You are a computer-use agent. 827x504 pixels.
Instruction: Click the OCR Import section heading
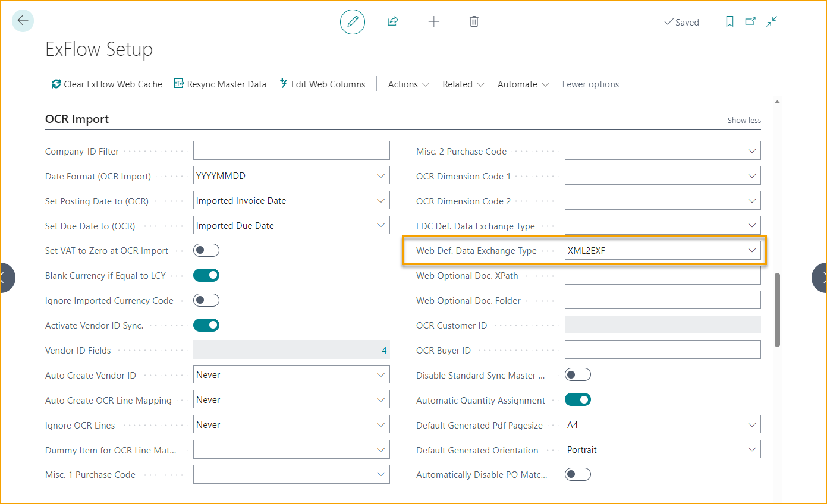click(77, 119)
